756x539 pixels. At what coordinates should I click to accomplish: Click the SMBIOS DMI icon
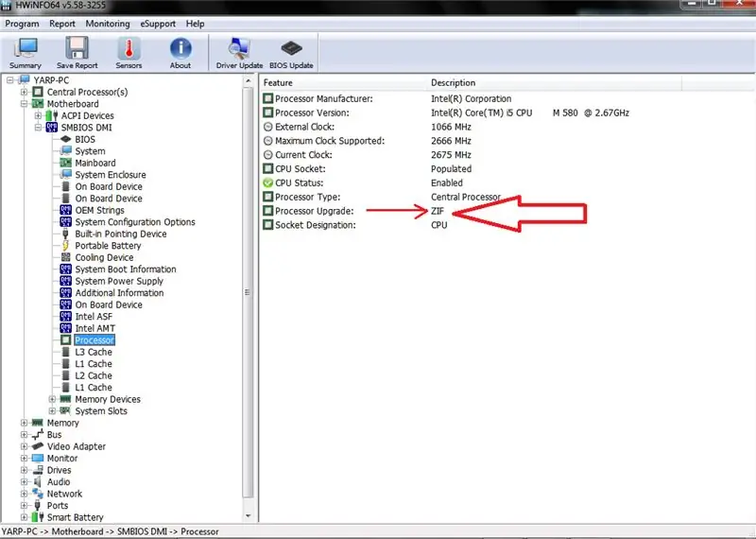52,128
